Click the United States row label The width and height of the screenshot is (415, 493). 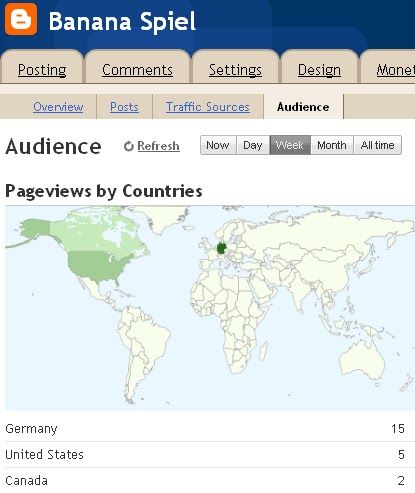(44, 455)
